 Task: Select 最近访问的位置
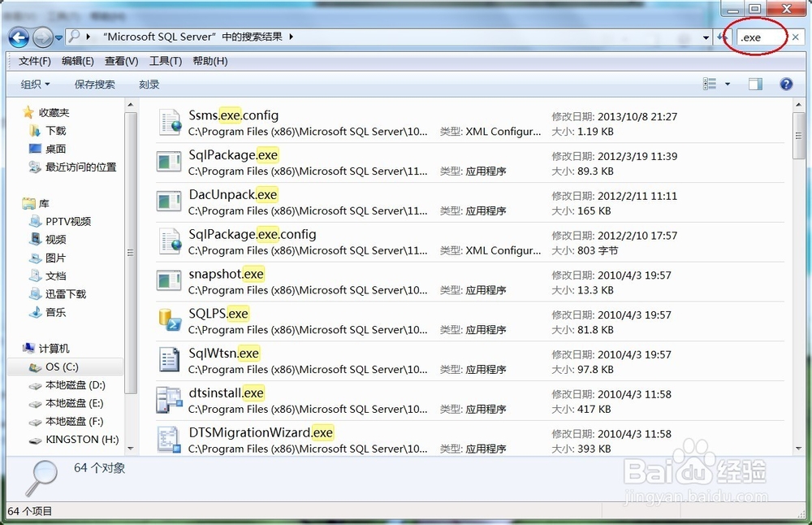click(x=72, y=167)
